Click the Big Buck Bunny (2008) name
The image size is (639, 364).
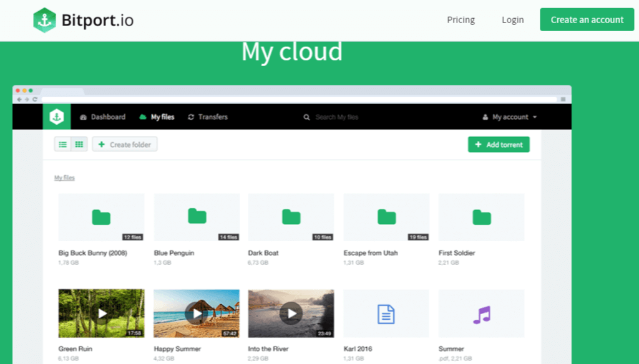[x=92, y=253]
